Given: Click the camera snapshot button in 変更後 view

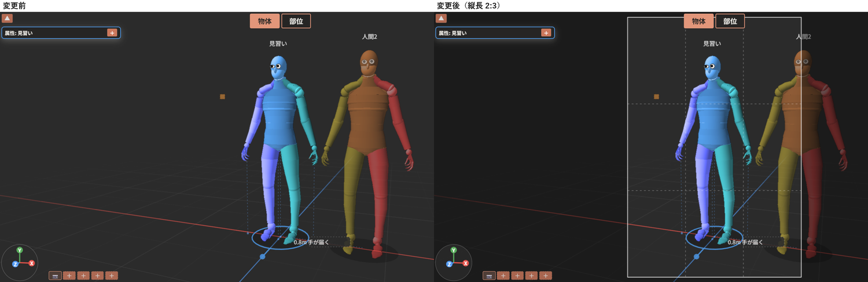Looking at the screenshot, I should (x=489, y=276).
